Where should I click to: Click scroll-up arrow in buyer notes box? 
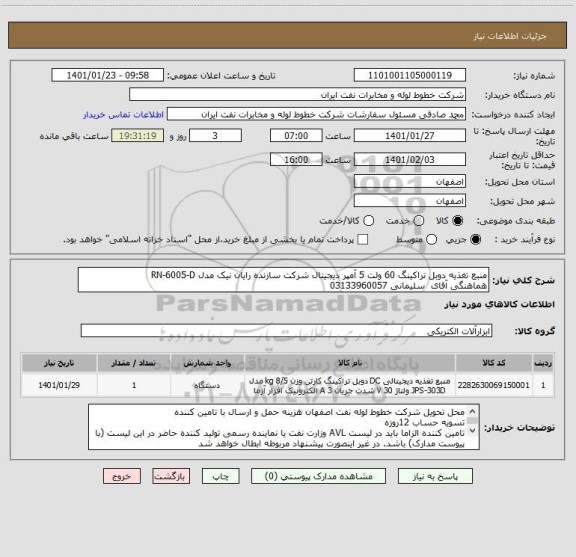(472, 411)
